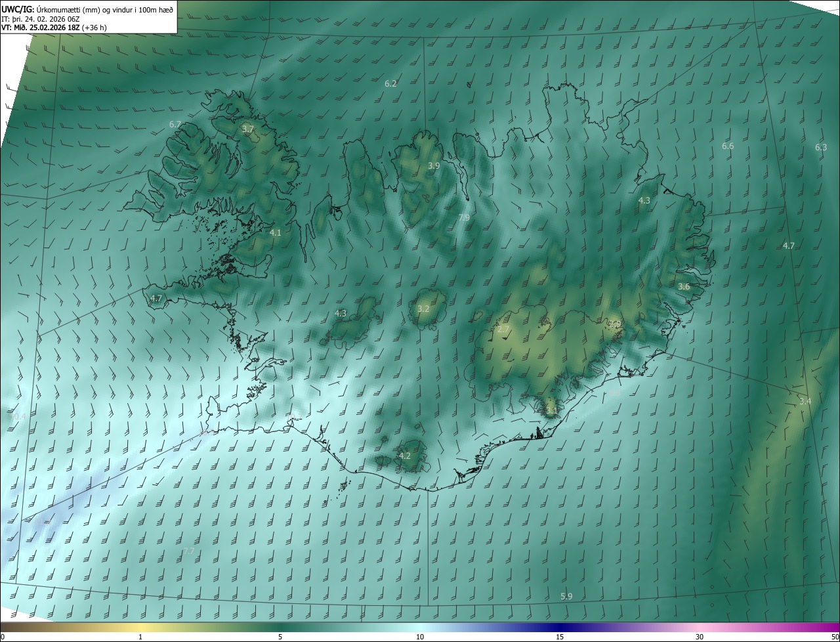
Task: Click the 4.2 value label
Action: 405,456
